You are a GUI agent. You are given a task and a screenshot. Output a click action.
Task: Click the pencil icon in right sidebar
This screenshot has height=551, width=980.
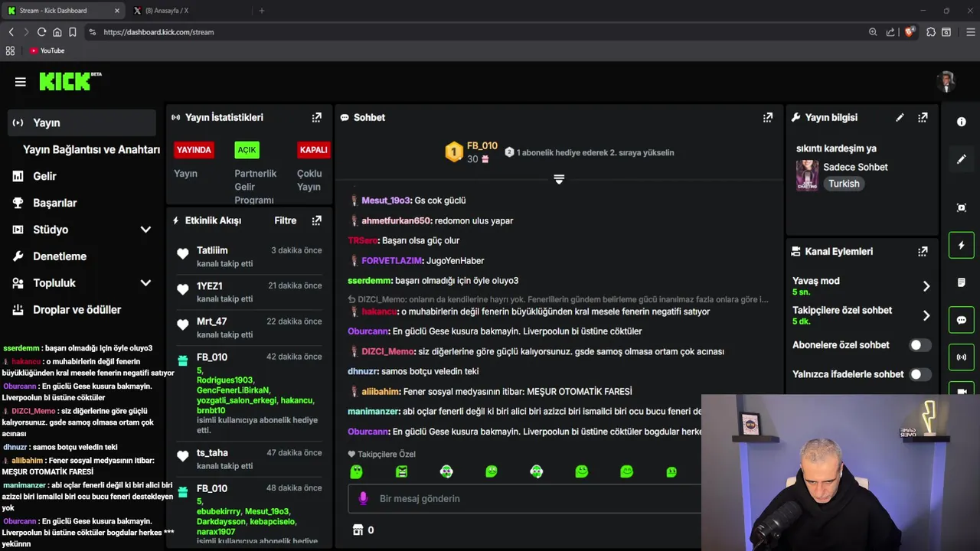click(x=962, y=159)
